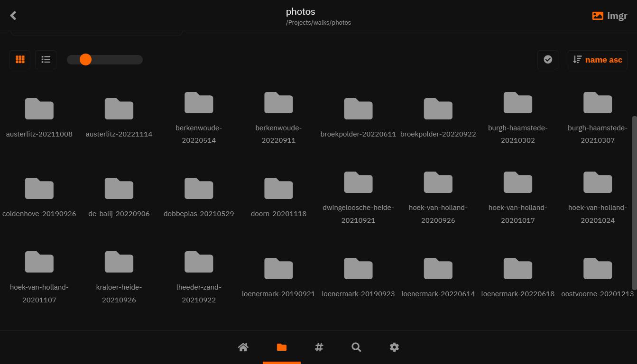Image resolution: width=637 pixels, height=364 pixels.
Task: Open the Settings gear tab
Action: [x=394, y=347]
